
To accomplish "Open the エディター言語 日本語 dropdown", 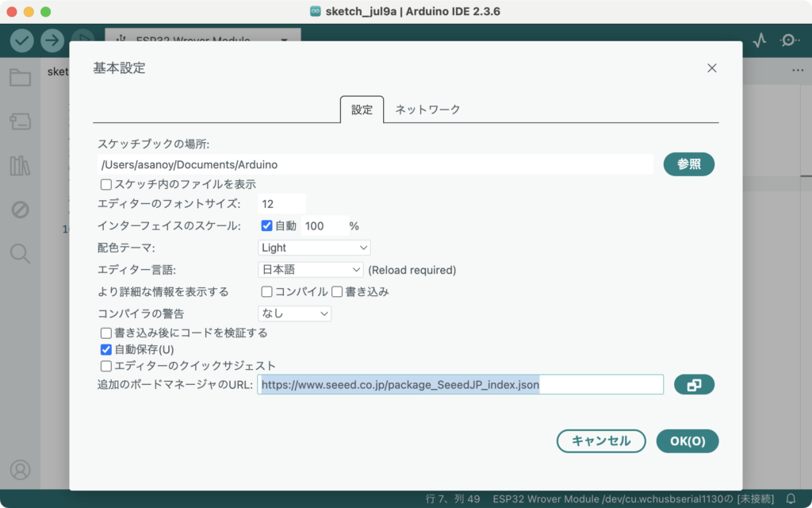I will click(311, 270).
